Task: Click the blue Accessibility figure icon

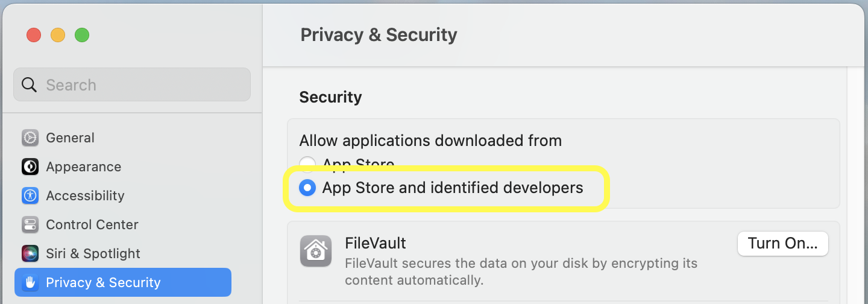Action: (30, 196)
